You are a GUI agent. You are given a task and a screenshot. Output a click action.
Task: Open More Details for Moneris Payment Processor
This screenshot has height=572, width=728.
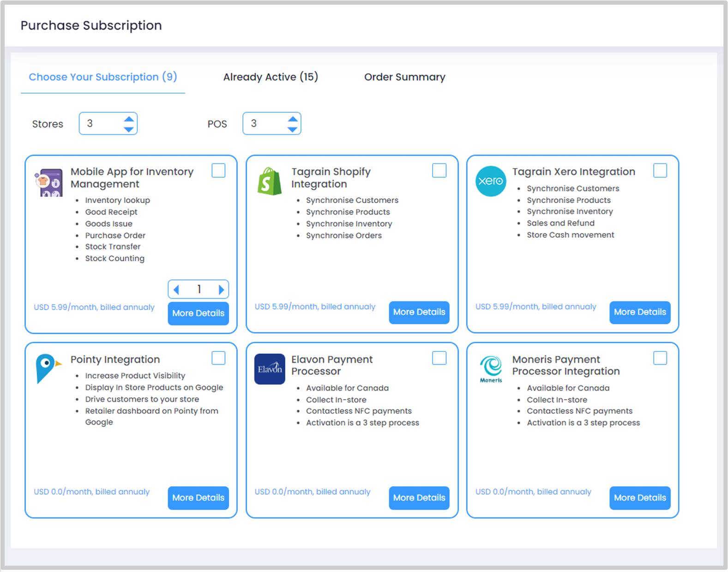coord(639,498)
